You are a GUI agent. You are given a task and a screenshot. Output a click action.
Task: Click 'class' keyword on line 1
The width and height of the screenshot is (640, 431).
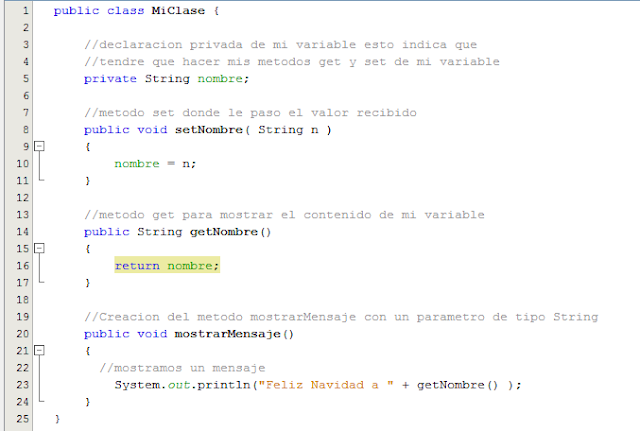pos(125,11)
